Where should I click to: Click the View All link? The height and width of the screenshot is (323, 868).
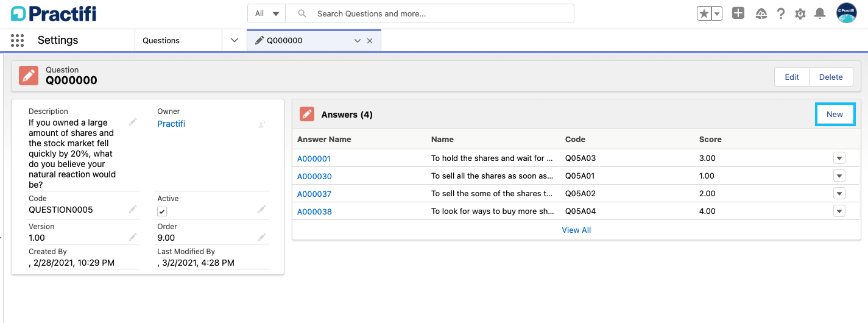click(x=576, y=230)
